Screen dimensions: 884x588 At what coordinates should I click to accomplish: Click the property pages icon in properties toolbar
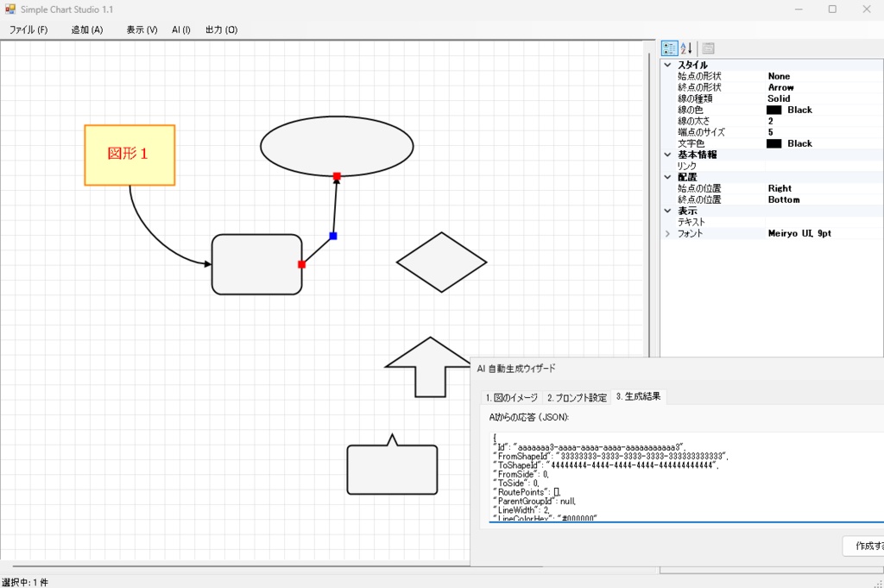707,47
